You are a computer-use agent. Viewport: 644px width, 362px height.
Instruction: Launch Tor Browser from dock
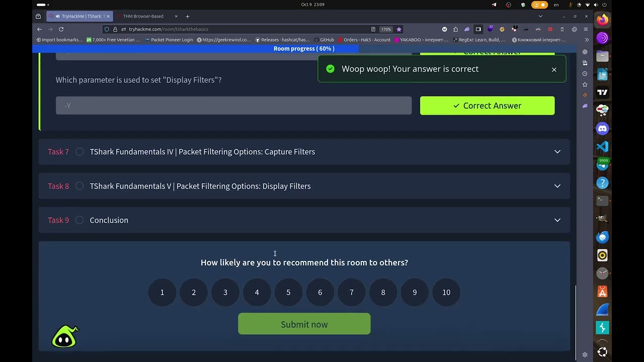click(x=602, y=38)
